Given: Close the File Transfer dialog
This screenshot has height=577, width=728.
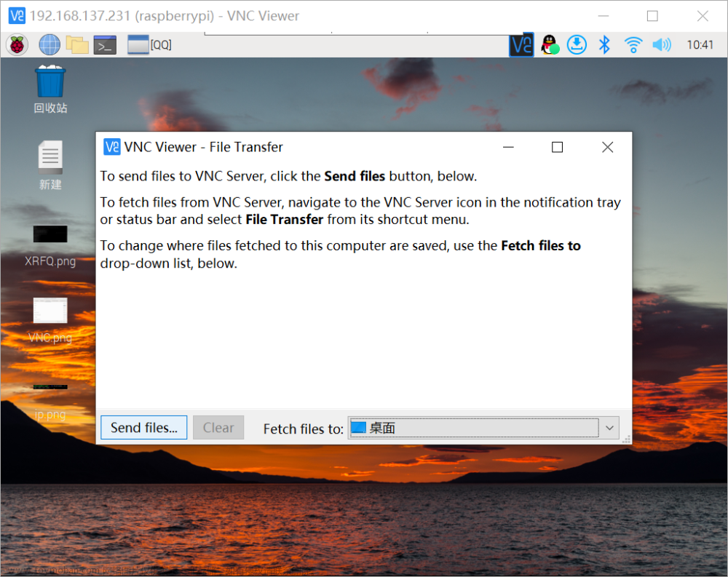Looking at the screenshot, I should coord(607,147).
